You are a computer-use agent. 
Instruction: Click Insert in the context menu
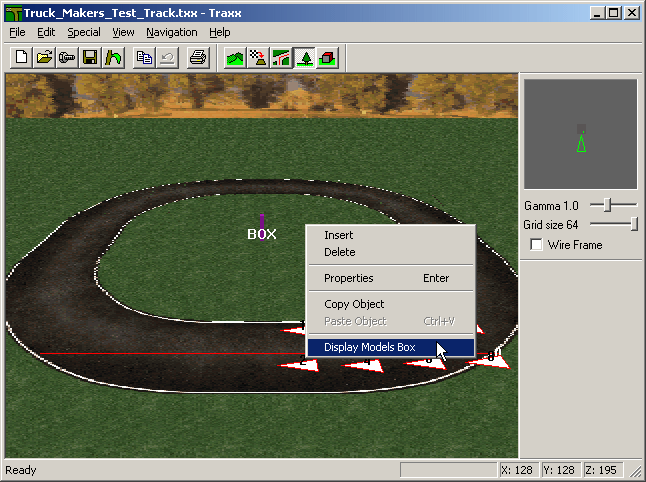[x=338, y=235]
